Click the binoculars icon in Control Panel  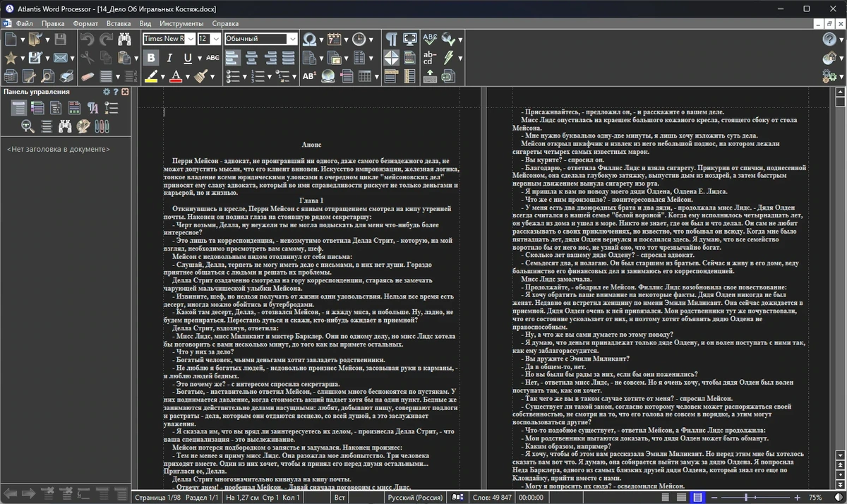pyautogui.click(x=65, y=126)
